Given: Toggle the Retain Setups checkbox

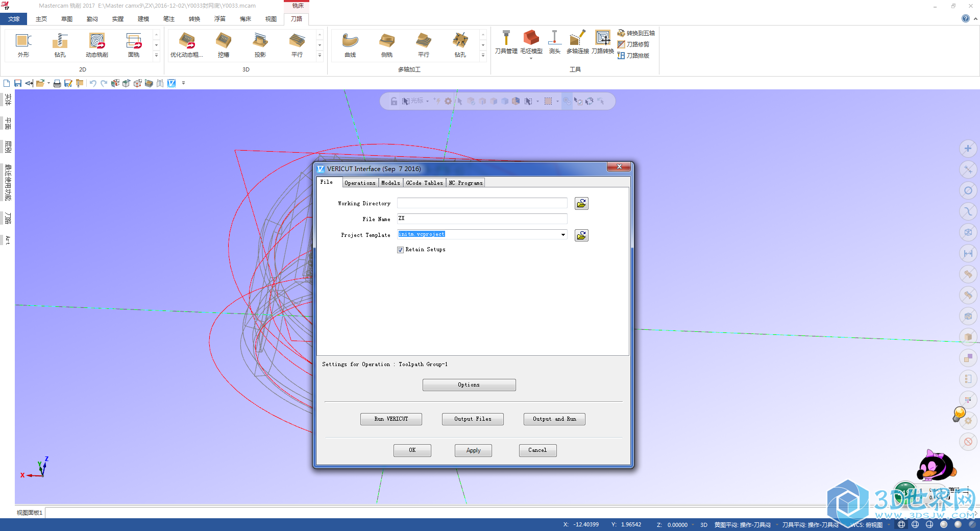Looking at the screenshot, I should (x=401, y=250).
